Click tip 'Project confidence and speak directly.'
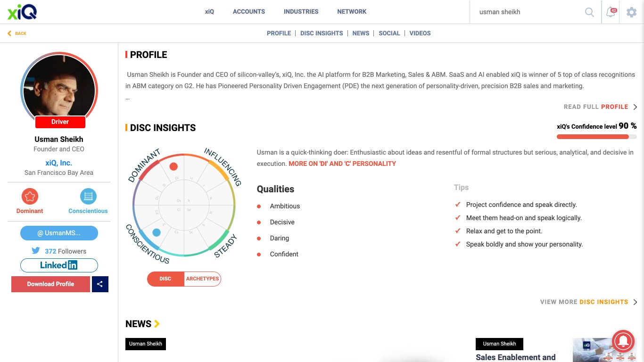Screen dimensions: 644x362 (x=521, y=205)
